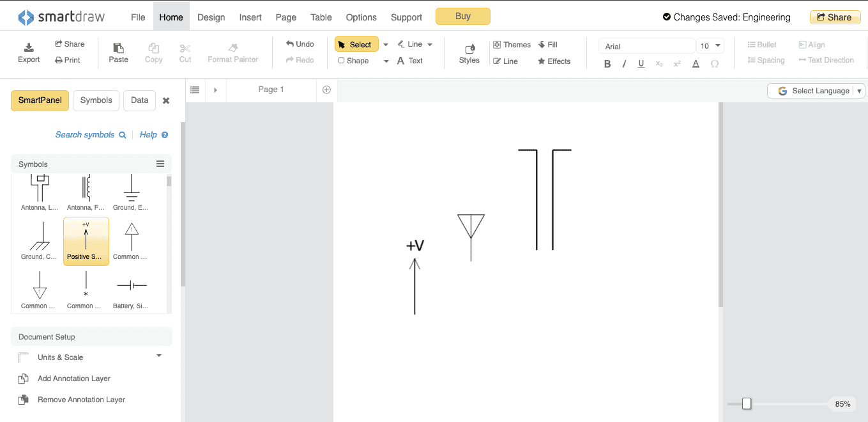This screenshot has width=868, height=422.
Task: Click the Cut scissors icon
Action: 185,48
